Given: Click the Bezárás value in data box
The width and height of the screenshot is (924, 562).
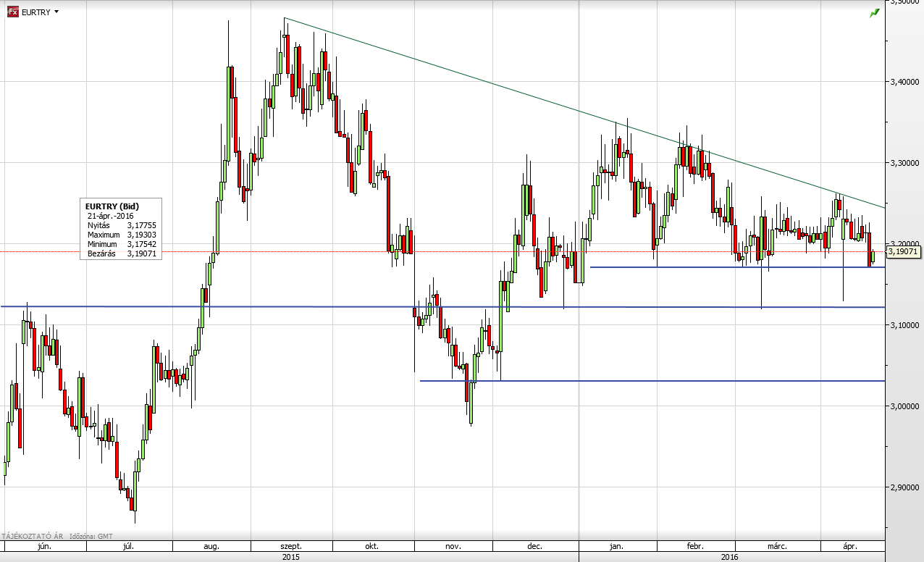Looking at the screenshot, I should (141, 254).
